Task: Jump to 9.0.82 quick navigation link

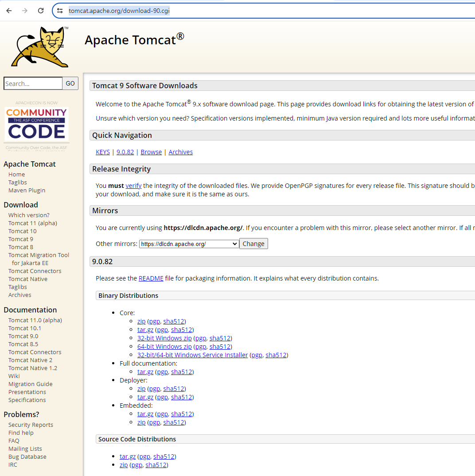Action: 125,152
